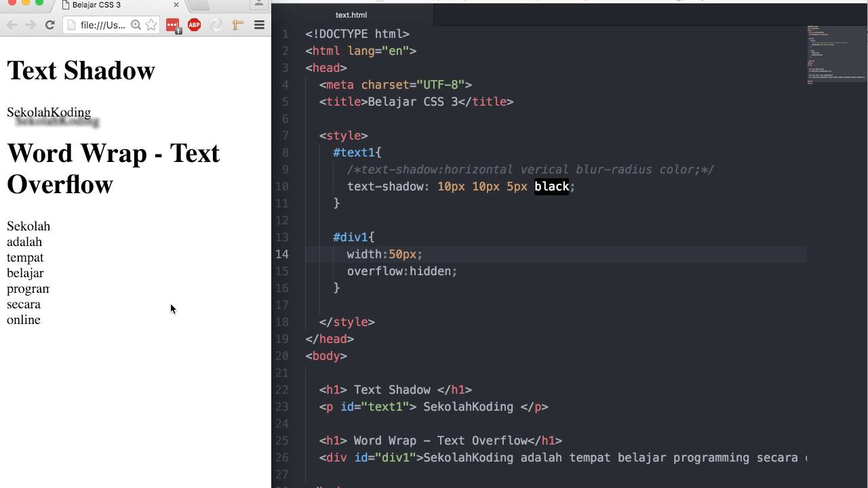Click the code minimap in the editor
The image size is (868, 488).
837,56
